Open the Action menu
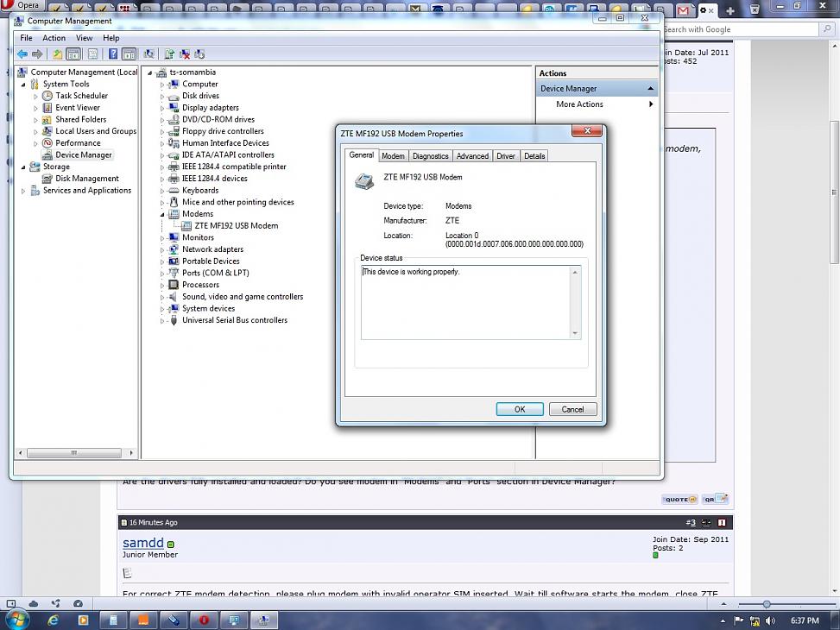 tap(54, 38)
